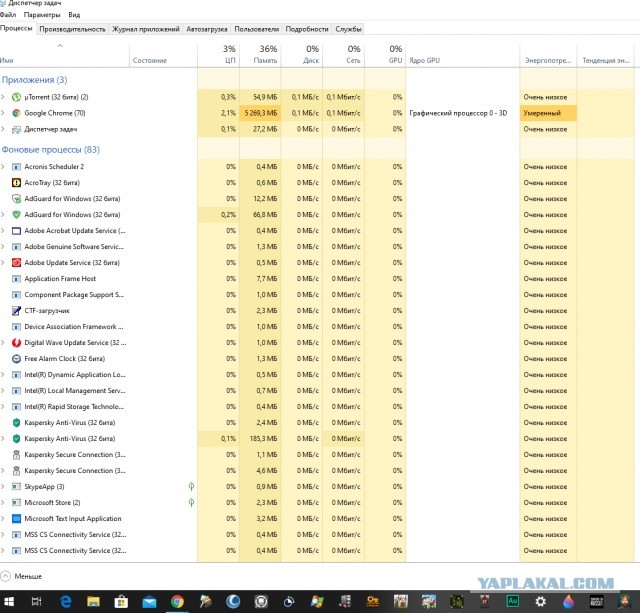640x613 pixels.
Task: Click Графический процессор 0 - 3D cell
Action: tap(458, 113)
